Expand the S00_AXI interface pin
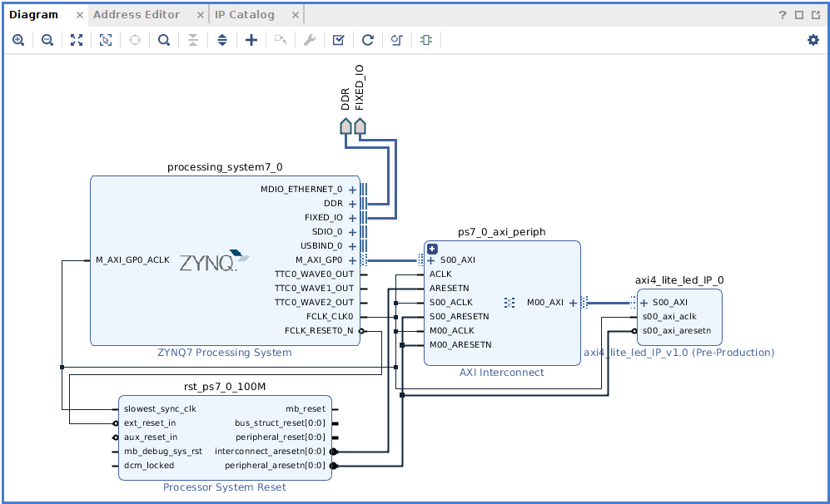Image resolution: width=830 pixels, height=504 pixels. point(430,259)
